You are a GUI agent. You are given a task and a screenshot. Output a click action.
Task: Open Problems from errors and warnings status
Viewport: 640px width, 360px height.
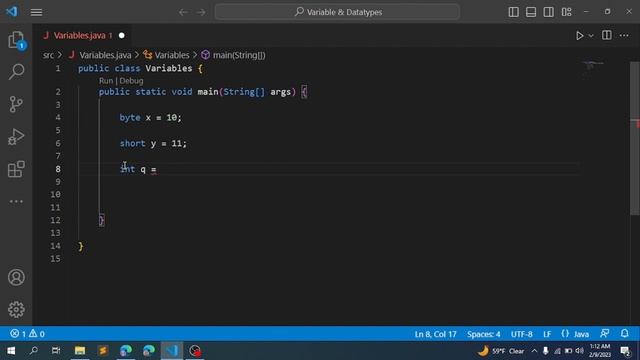pos(27,334)
